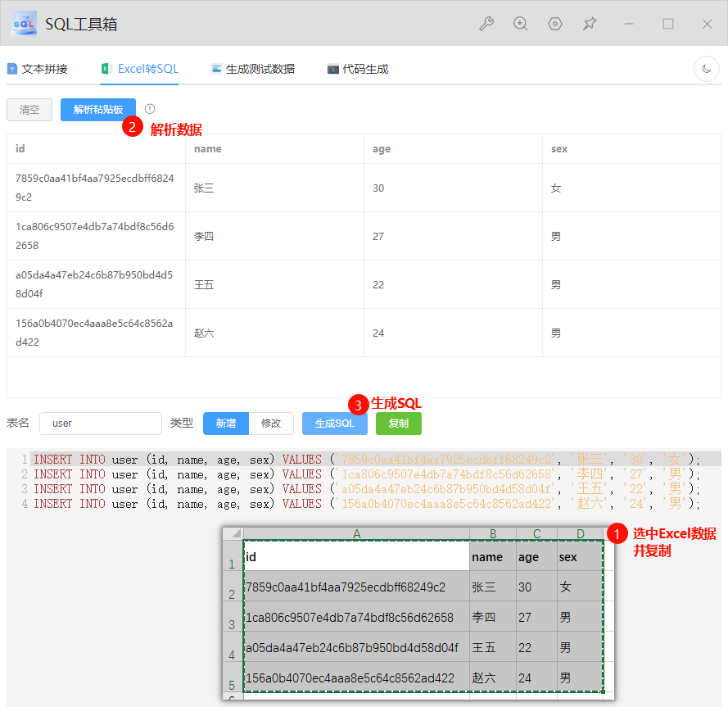Viewport: 728px width, 707px height.
Task: Click the id column header
Action: coord(96,148)
